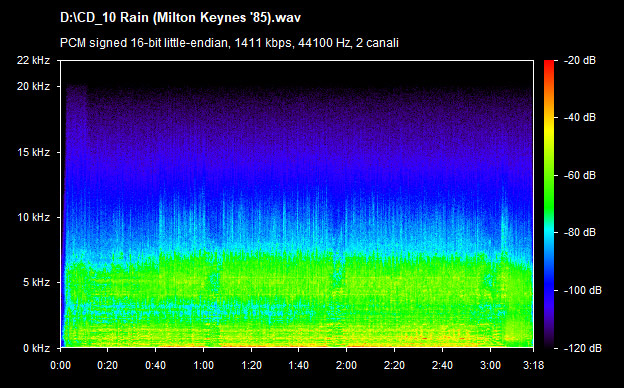Click the -60 dB legend label
This screenshot has width=624, height=388.
580,175
